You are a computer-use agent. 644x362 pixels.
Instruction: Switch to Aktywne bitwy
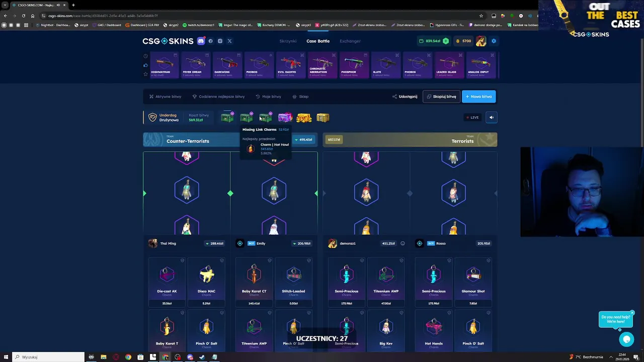[165, 97]
